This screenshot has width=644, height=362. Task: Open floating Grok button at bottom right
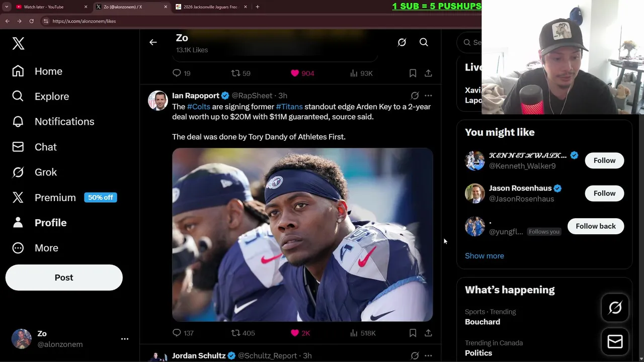(x=615, y=308)
